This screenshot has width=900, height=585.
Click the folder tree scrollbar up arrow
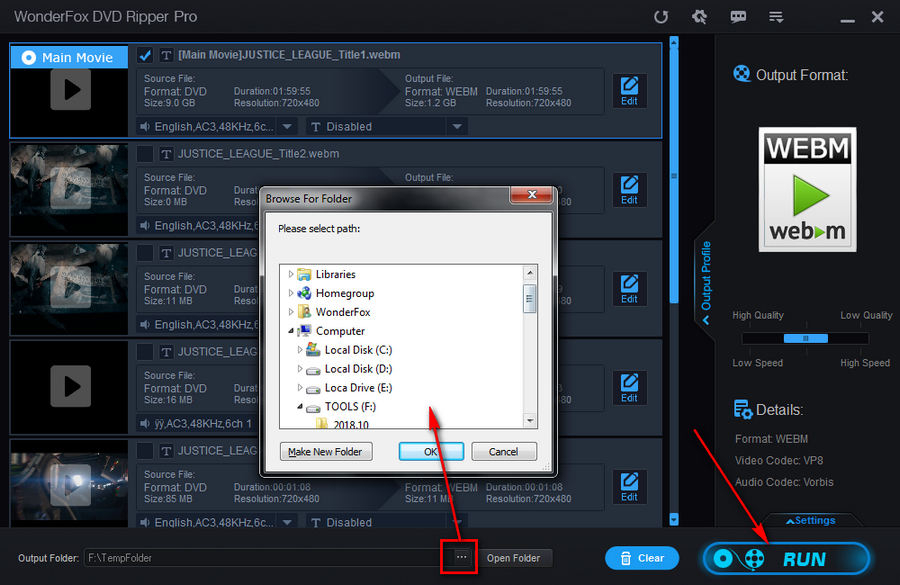click(530, 273)
